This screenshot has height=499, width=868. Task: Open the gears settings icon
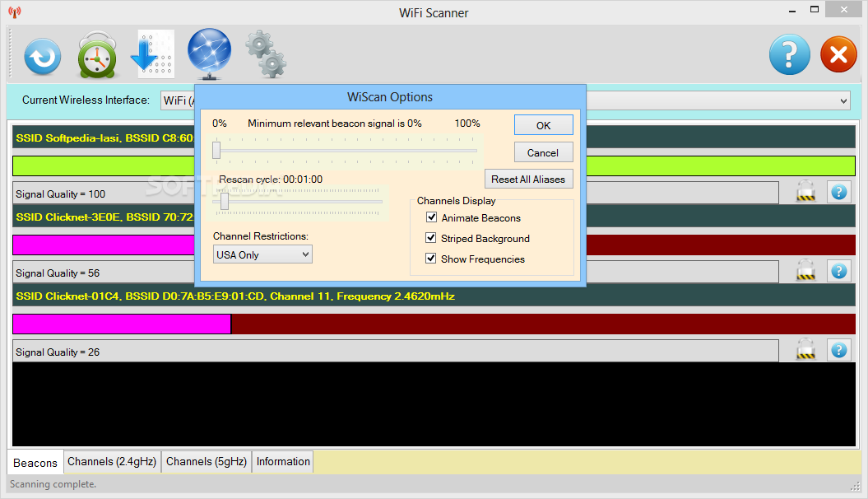pos(267,54)
